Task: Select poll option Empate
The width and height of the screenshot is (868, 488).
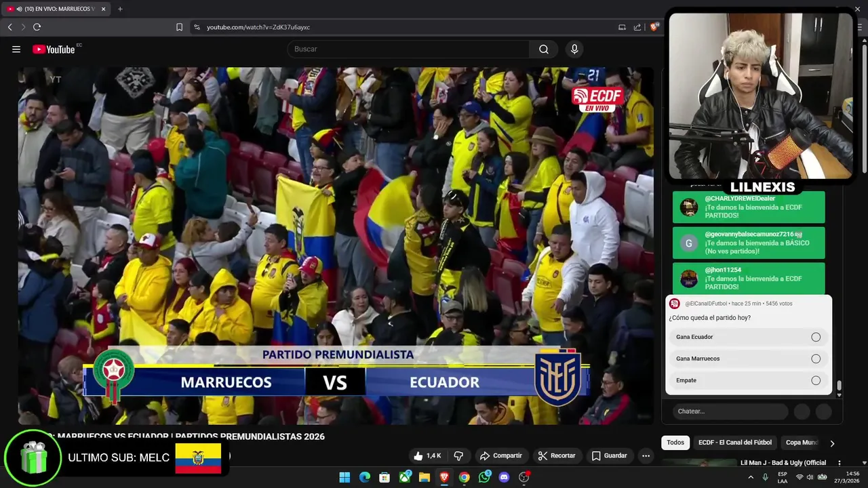Action: (x=748, y=380)
